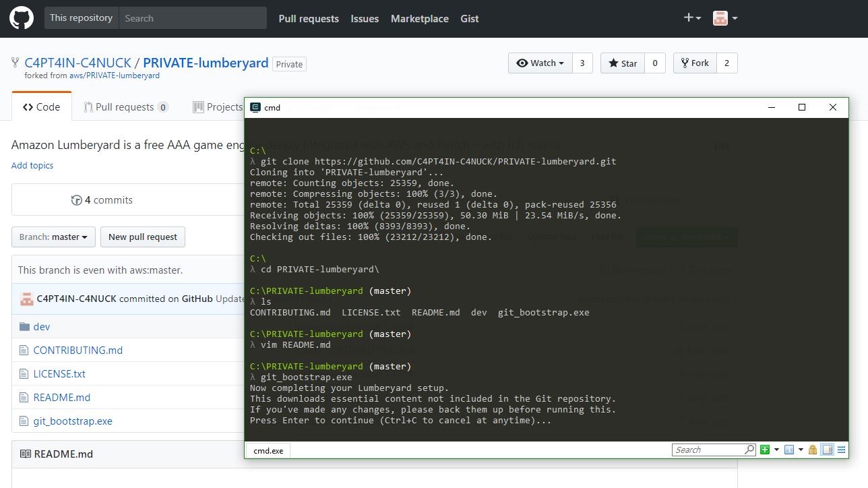This screenshot has width=868, height=488.
Task: Click the dev folder icon
Action: [24, 326]
